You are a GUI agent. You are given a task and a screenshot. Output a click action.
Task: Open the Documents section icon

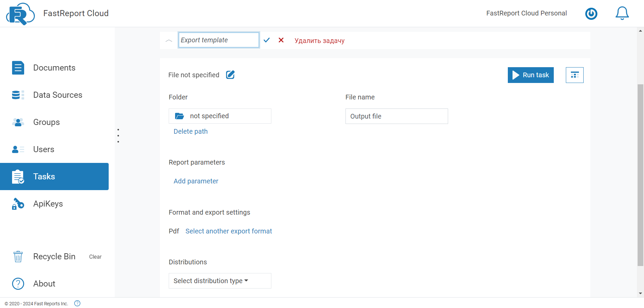[18, 68]
